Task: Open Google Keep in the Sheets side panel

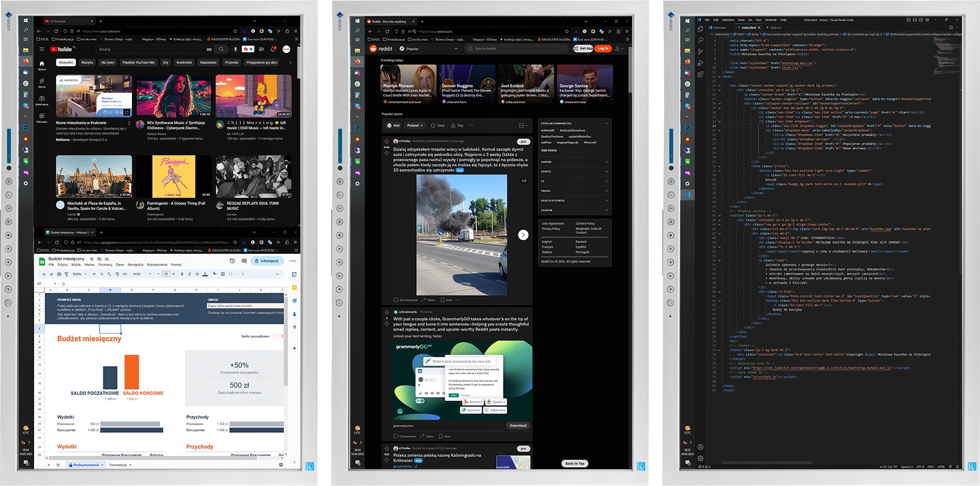Action: tap(294, 288)
